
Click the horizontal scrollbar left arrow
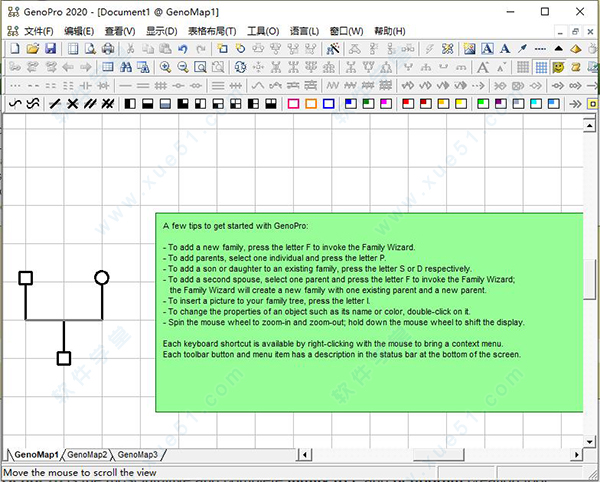[305, 455]
